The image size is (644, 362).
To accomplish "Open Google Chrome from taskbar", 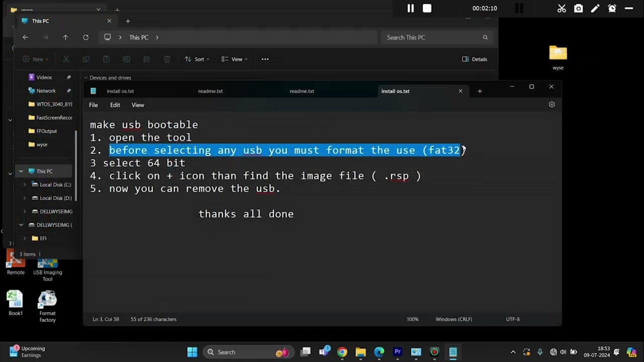I will pyautogui.click(x=342, y=352).
